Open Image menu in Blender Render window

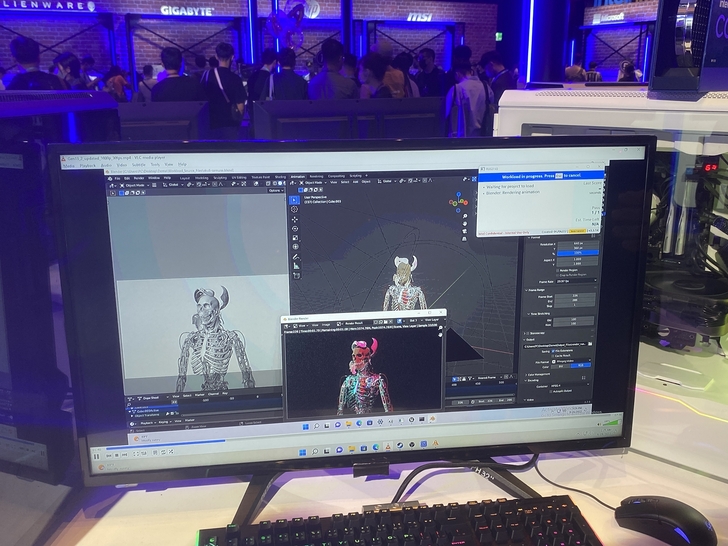point(326,325)
